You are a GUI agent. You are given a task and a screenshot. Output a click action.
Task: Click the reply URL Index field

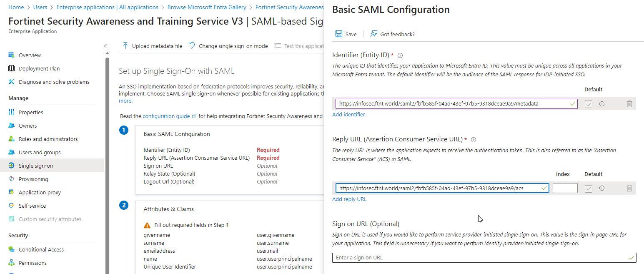point(565,188)
